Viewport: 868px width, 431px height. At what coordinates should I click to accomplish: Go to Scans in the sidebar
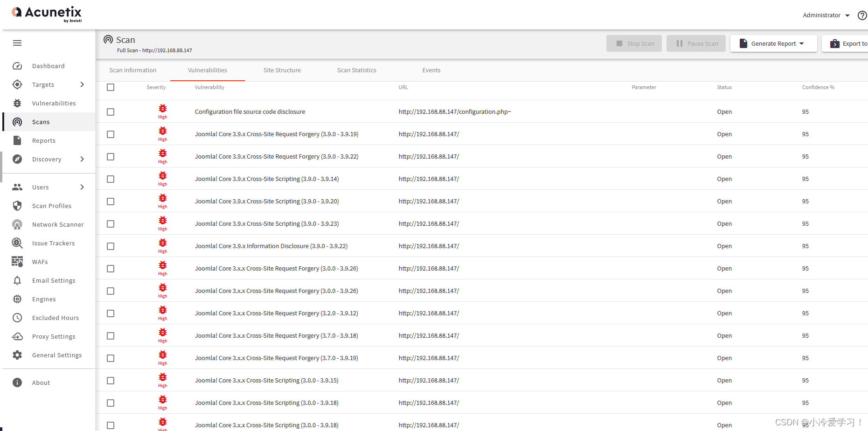49,122
